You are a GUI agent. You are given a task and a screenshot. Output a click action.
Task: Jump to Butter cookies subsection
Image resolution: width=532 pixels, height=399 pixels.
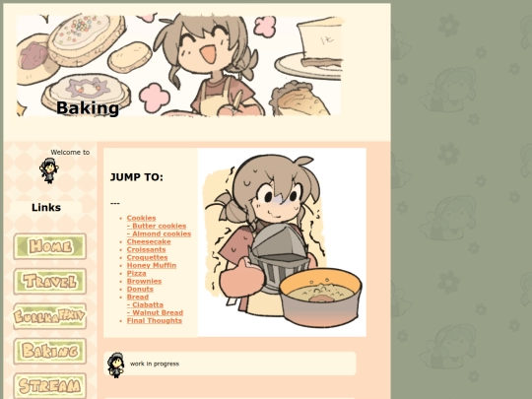coord(157,226)
